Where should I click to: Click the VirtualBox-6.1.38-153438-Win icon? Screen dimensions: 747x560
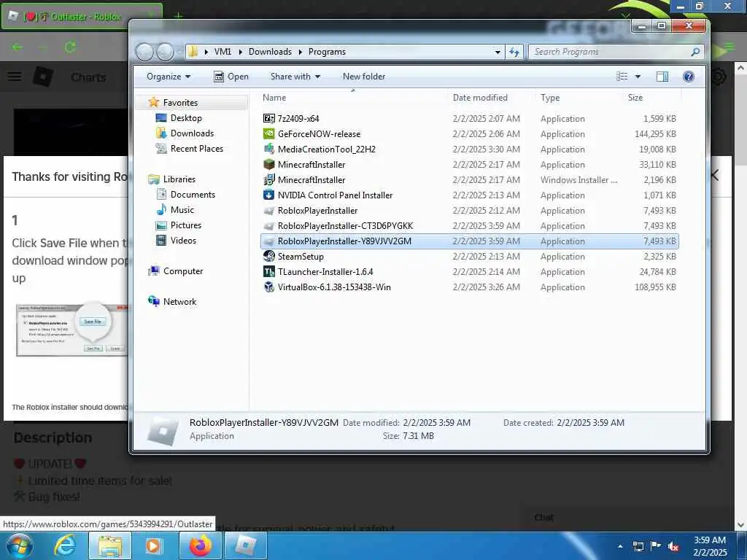point(268,287)
